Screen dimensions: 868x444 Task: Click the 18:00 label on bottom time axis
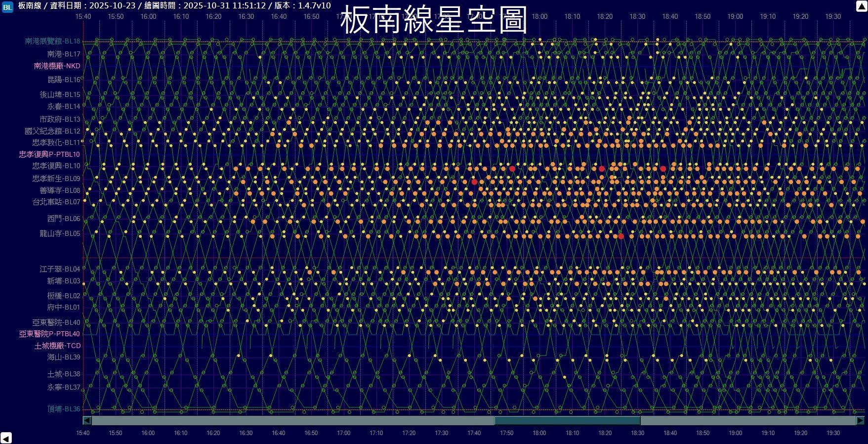tap(539, 433)
